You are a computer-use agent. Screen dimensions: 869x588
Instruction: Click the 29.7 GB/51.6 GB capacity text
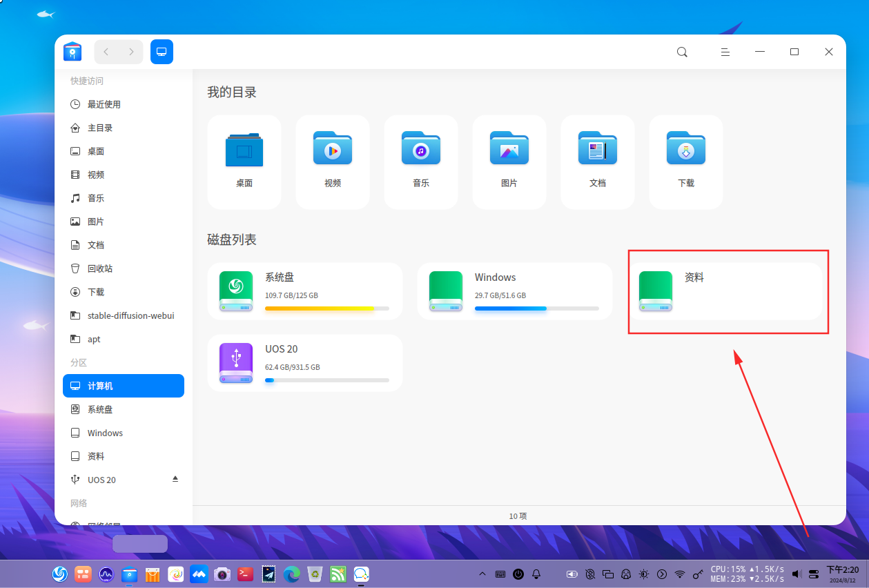(500, 295)
